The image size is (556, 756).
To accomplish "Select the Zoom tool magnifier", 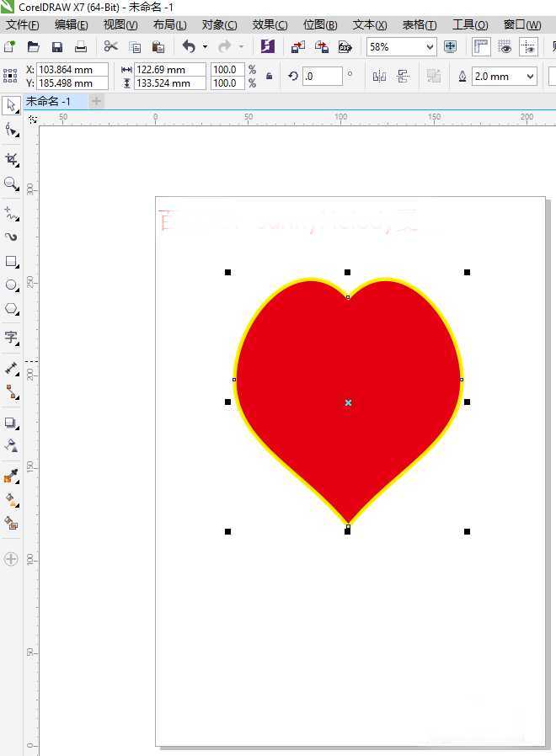I will (11, 184).
